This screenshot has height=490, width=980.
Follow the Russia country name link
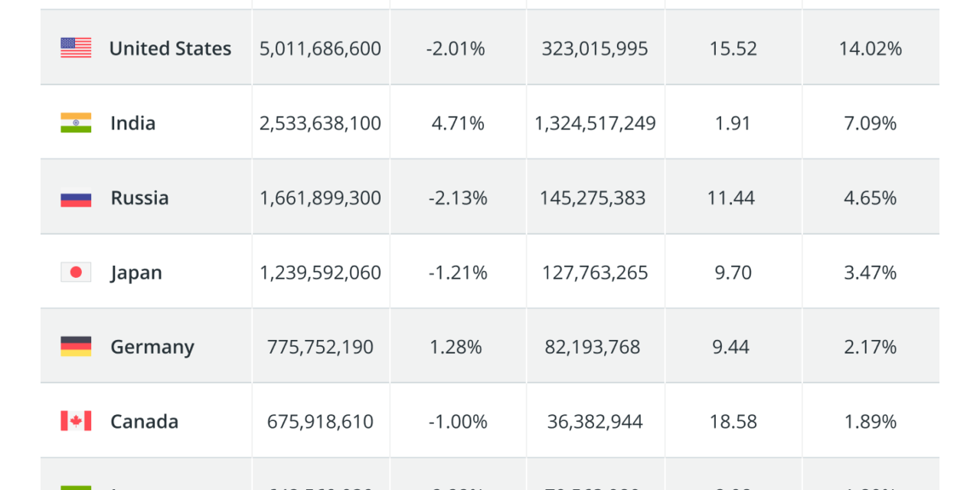[139, 198]
